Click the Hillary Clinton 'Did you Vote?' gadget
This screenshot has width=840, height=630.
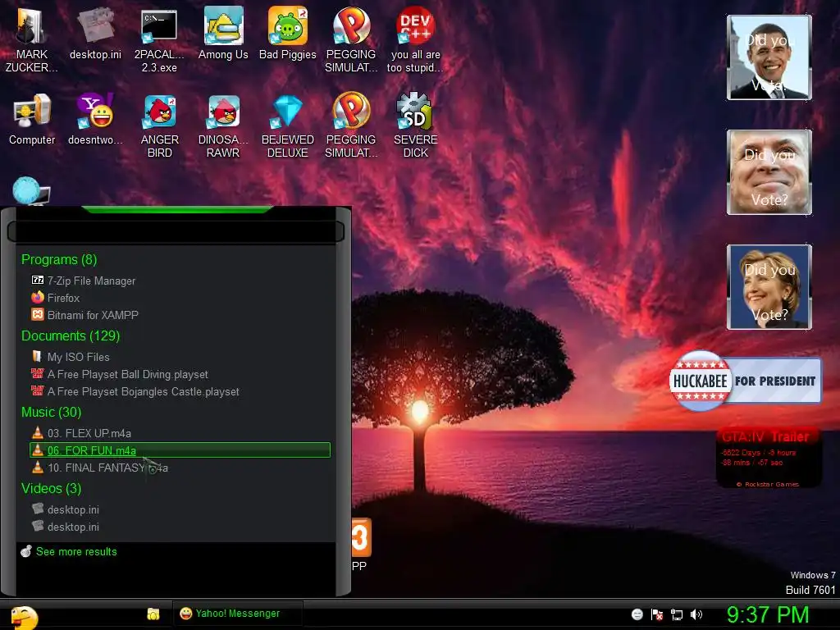coord(769,286)
